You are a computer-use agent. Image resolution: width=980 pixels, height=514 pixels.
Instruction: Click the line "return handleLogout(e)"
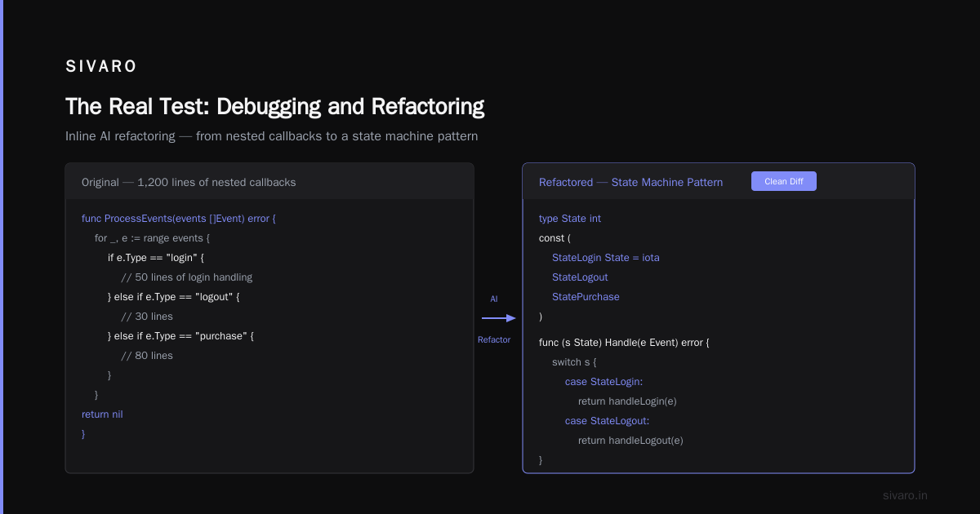[630, 441]
